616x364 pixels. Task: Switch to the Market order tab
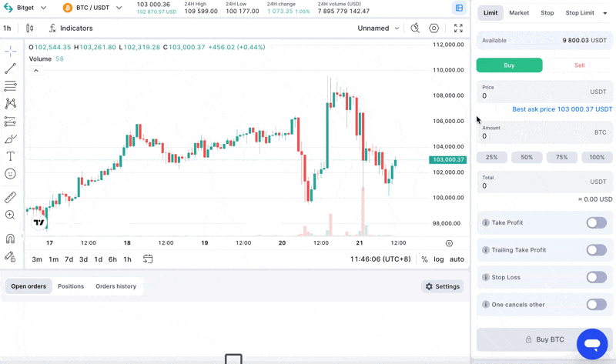[519, 13]
